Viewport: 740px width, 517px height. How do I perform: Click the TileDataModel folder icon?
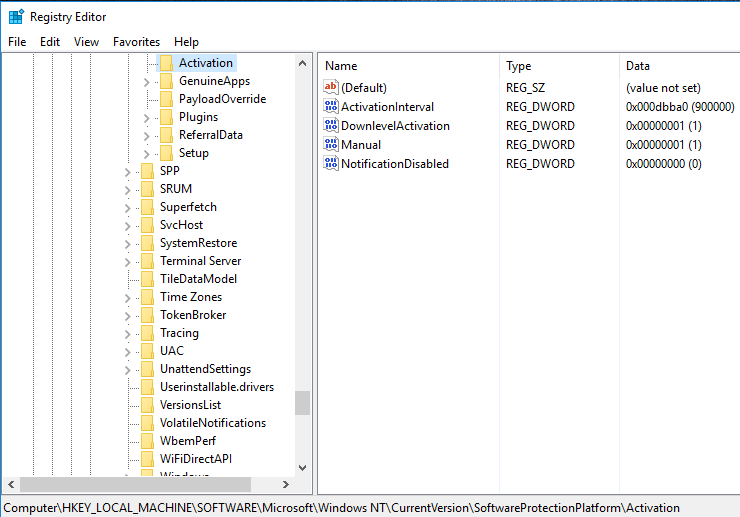pos(147,279)
